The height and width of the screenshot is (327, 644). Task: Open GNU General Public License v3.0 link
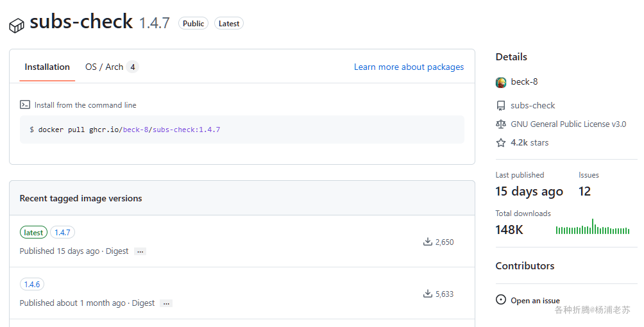tap(568, 124)
